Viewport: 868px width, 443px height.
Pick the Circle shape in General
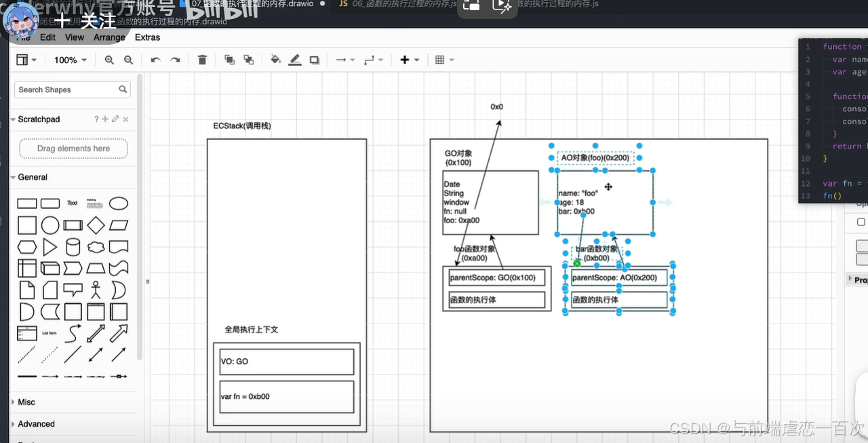50,225
